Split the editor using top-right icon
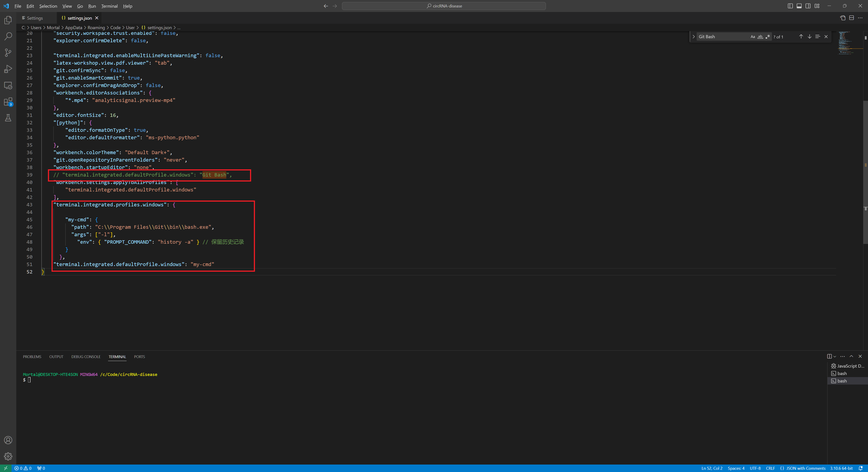The width and height of the screenshot is (868, 472). coord(851,18)
